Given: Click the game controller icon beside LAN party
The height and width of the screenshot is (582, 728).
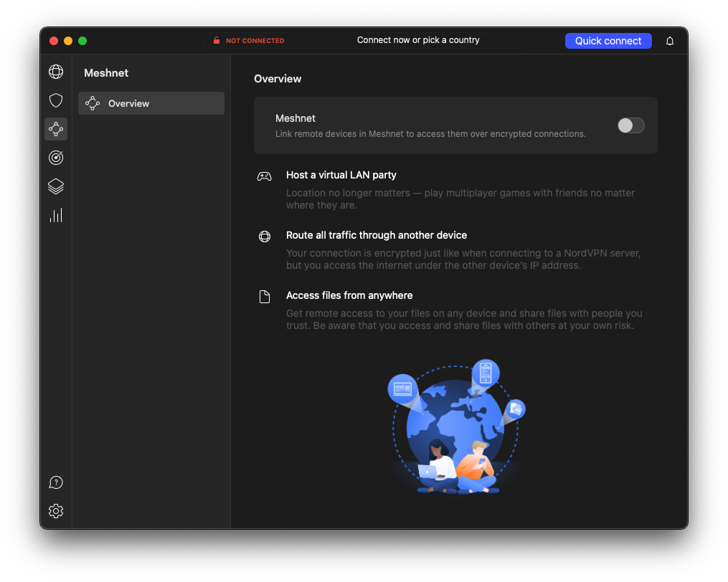Looking at the screenshot, I should coord(264,176).
